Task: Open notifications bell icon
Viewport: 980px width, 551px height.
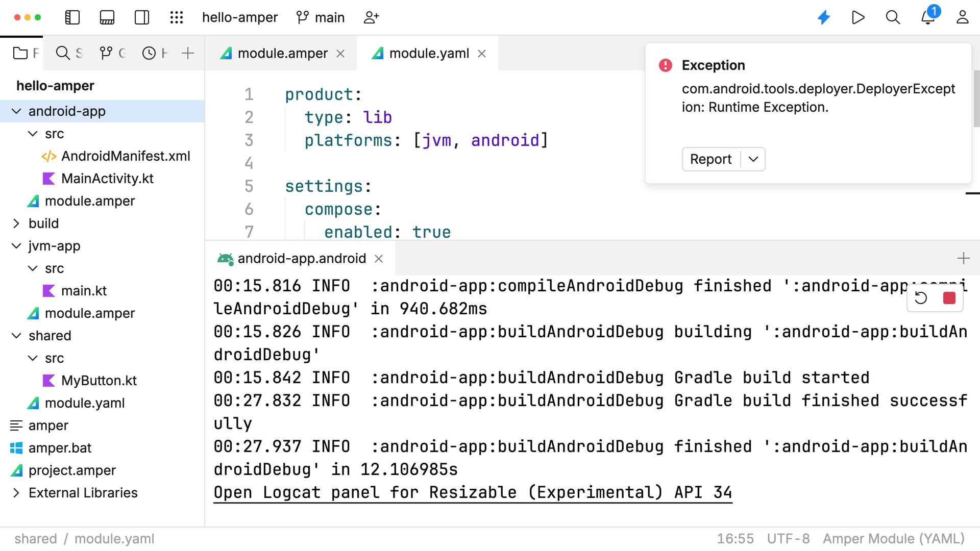Action: (x=928, y=17)
